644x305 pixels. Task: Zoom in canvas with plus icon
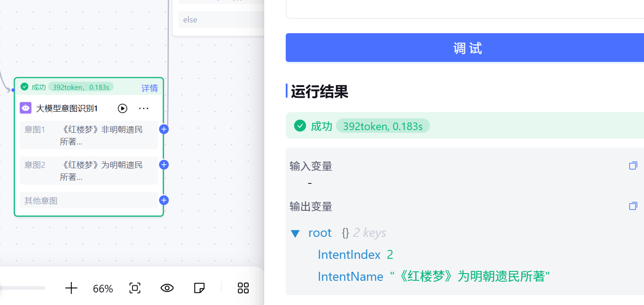pyautogui.click(x=71, y=288)
